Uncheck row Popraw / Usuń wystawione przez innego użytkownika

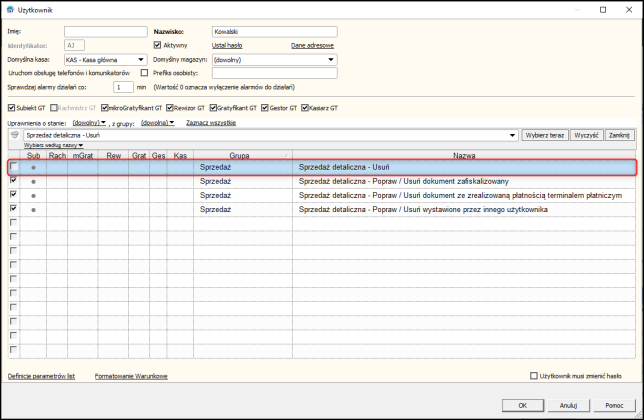pos(14,208)
